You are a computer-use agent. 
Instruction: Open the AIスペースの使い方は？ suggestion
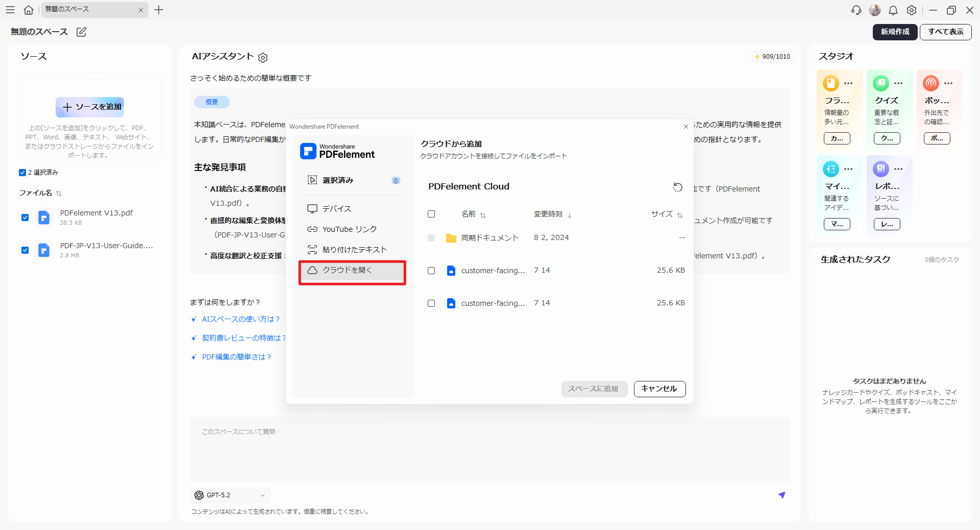(241, 319)
